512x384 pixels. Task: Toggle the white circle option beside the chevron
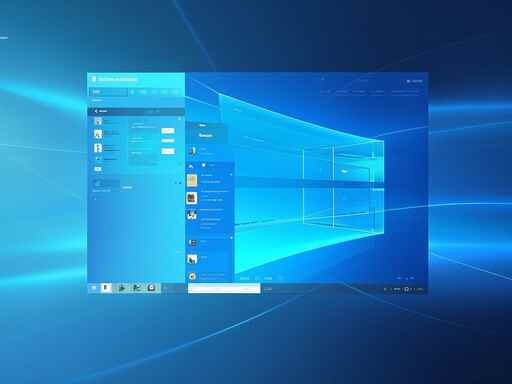tap(203, 165)
